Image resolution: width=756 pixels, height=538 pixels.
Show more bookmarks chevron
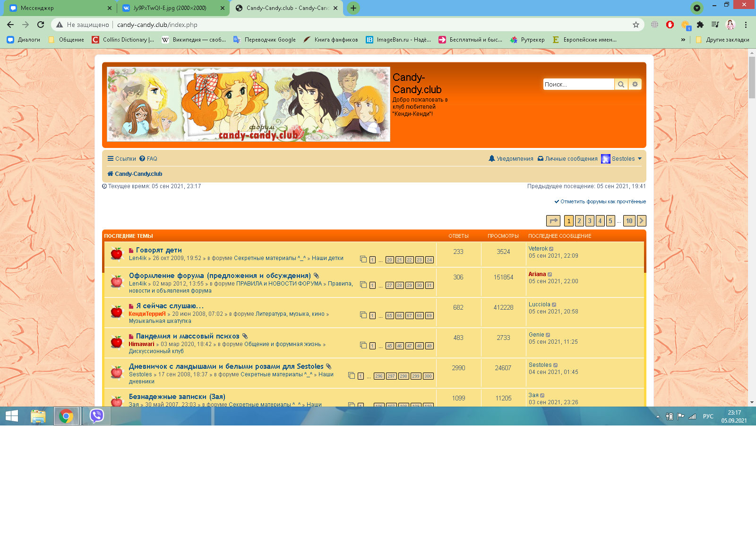683,40
